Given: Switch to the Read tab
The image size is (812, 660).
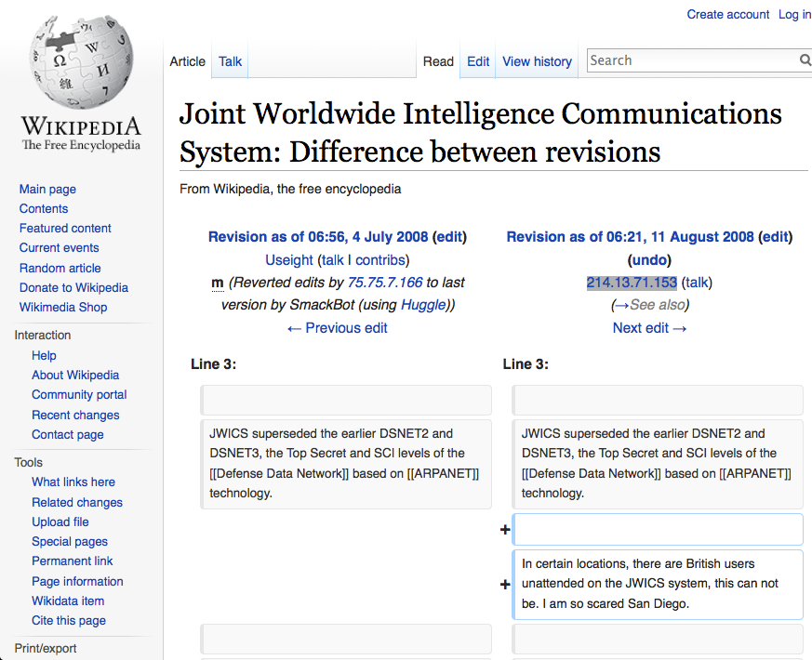Looking at the screenshot, I should click(438, 61).
